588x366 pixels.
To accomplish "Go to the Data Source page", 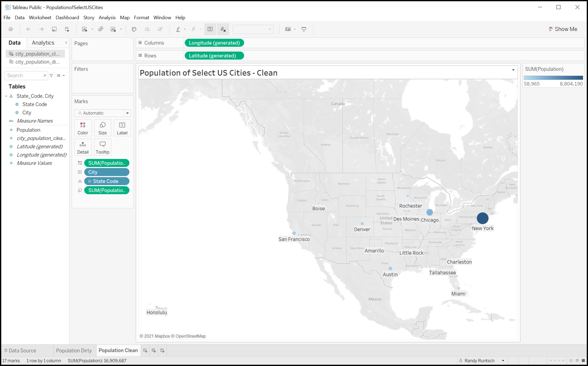I will 20,351.
